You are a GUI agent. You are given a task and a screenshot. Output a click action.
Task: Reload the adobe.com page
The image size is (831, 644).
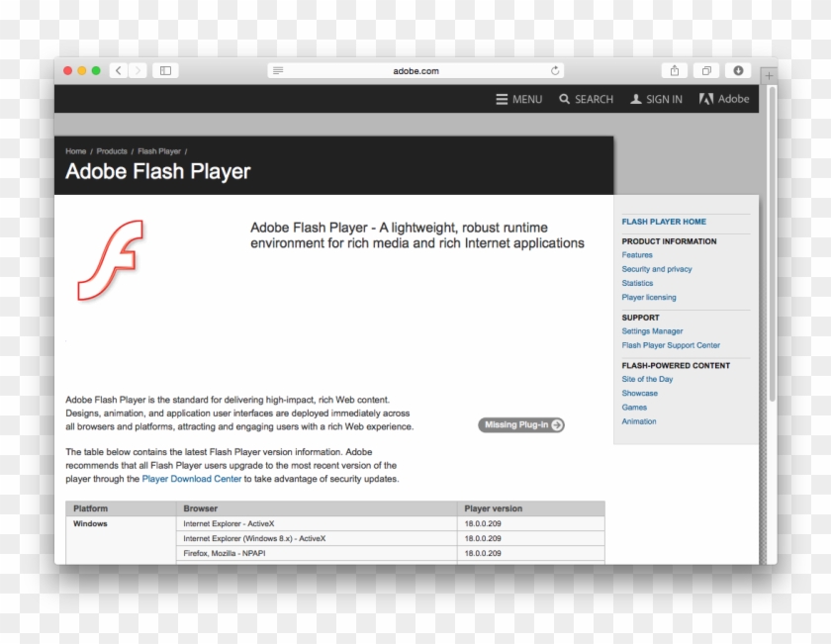pos(555,70)
